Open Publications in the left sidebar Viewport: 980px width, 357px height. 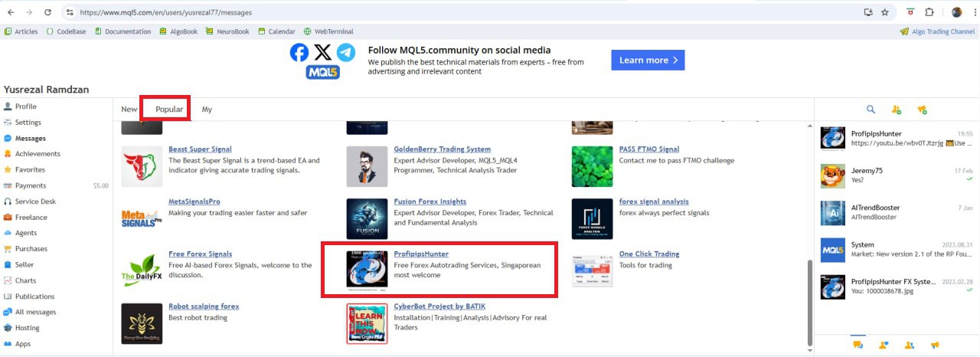click(x=34, y=296)
